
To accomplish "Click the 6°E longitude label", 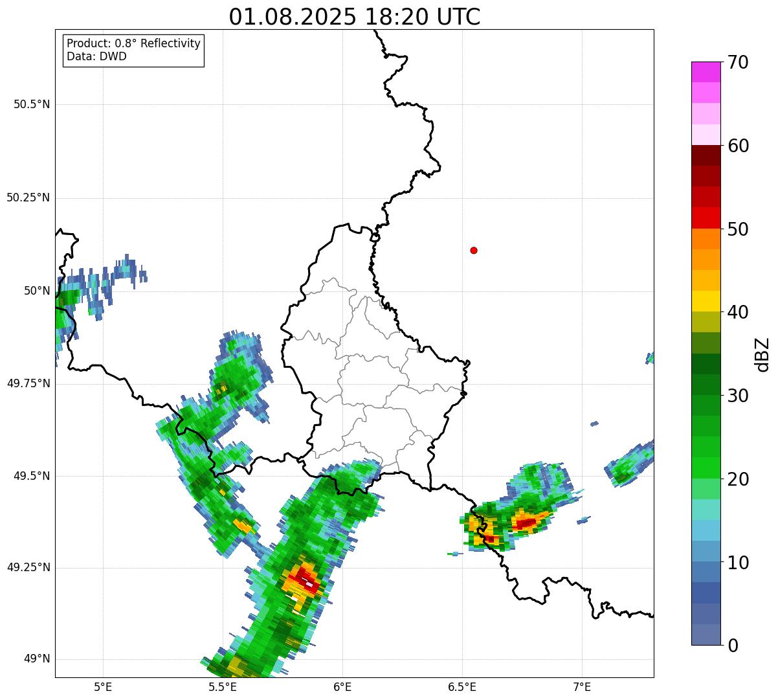I will click(342, 687).
